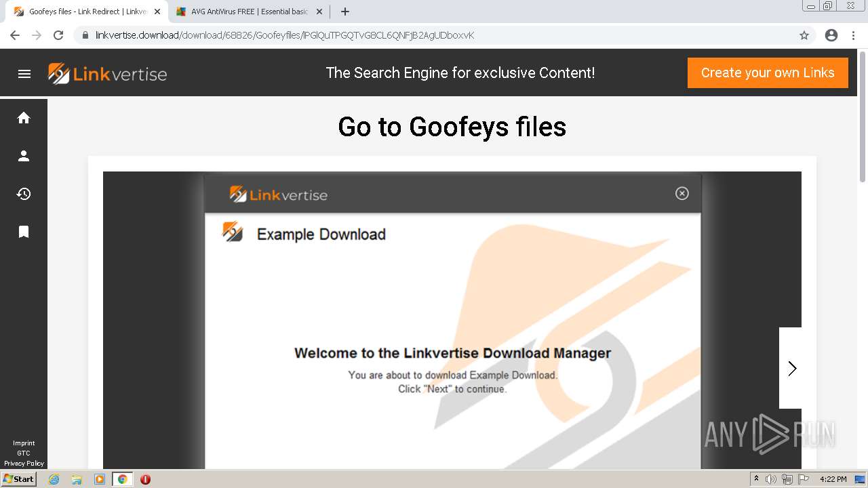Screen dimensions: 868x488
Task: Open the Windows Start menu
Action: [x=18, y=479]
